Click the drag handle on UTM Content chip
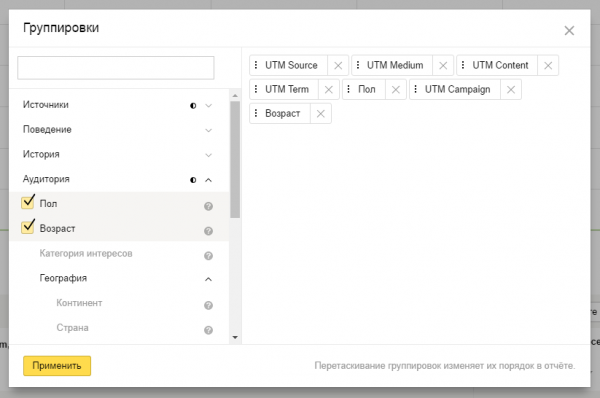Viewport: 600px width, 398px height. pyautogui.click(x=463, y=65)
